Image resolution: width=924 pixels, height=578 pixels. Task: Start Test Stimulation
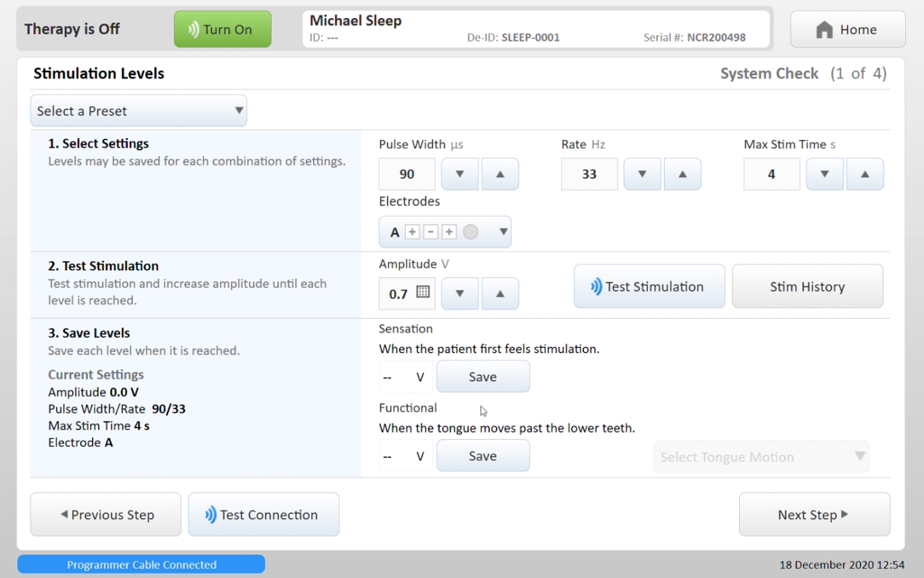pyautogui.click(x=650, y=286)
